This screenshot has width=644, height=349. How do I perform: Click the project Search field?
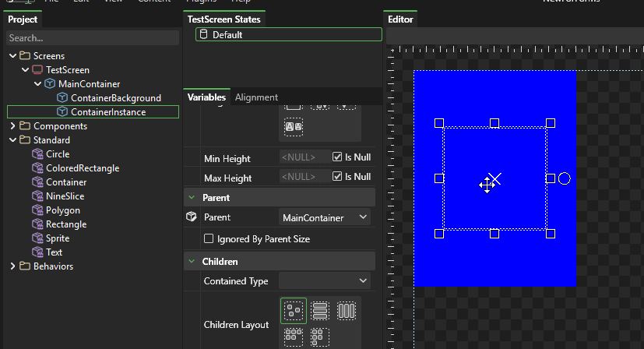click(x=92, y=38)
